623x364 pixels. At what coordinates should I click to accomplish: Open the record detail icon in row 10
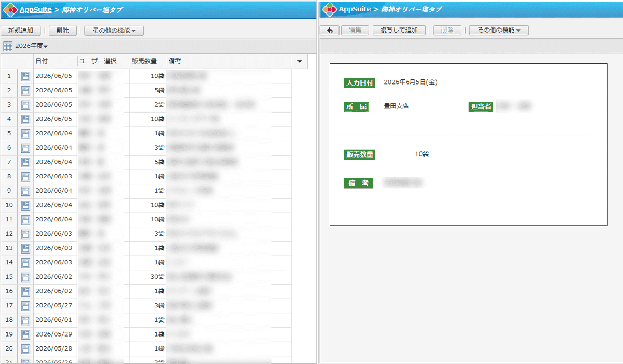coord(25,205)
